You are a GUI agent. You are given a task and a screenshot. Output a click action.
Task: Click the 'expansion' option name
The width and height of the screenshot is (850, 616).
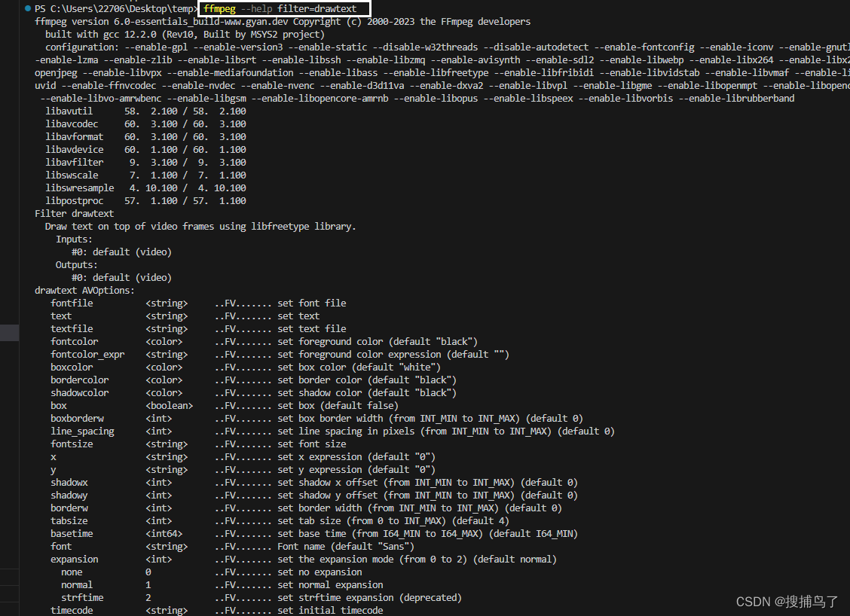coord(75,560)
